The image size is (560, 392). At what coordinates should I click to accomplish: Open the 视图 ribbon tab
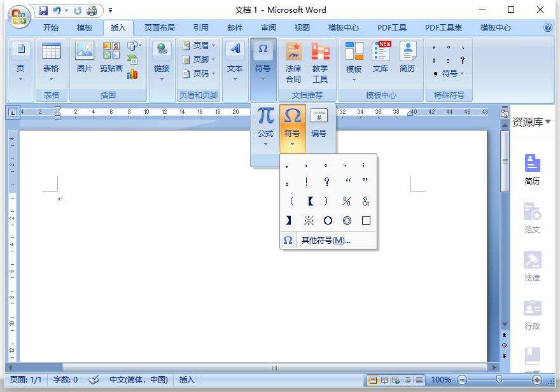[x=302, y=28]
